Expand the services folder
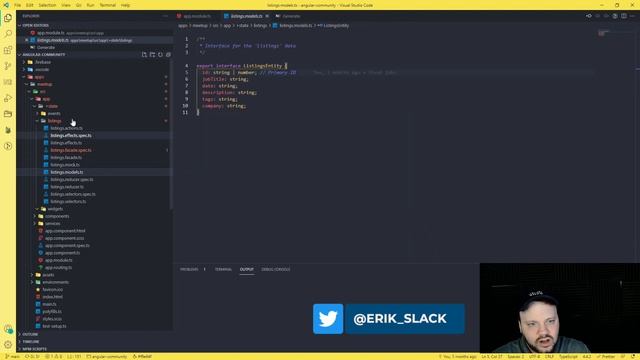640x360 pixels. (x=53, y=224)
